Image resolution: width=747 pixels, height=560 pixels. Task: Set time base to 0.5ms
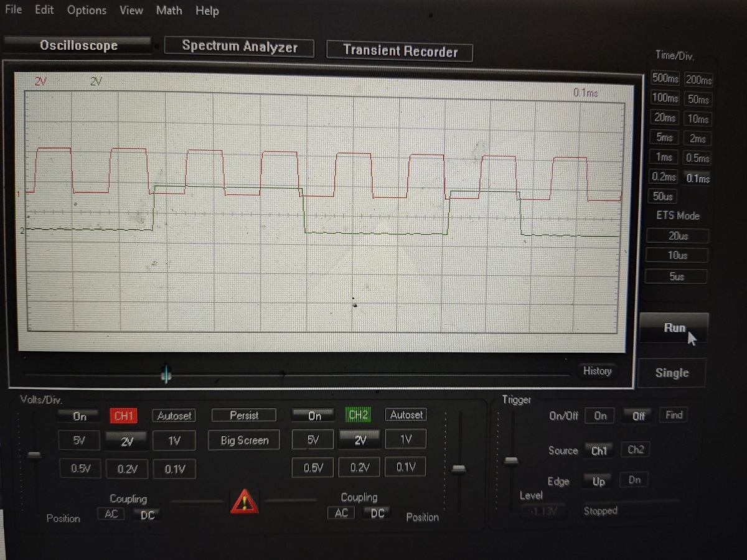click(697, 158)
